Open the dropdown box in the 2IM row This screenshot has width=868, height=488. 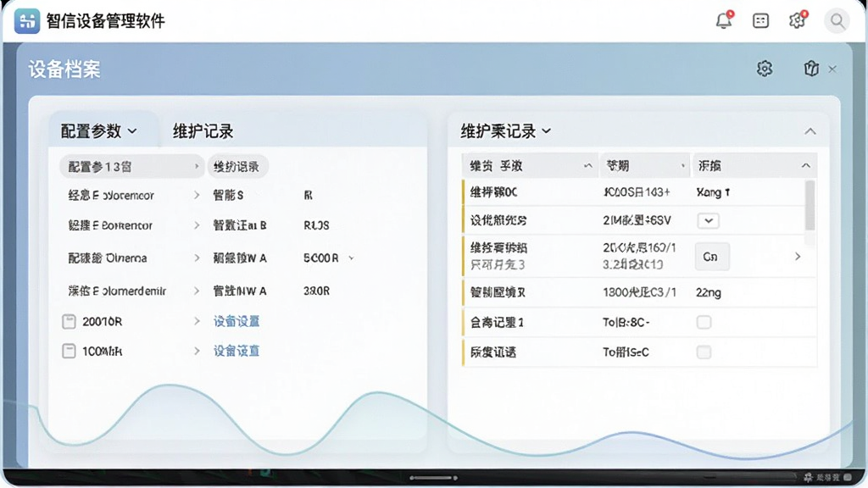click(x=708, y=221)
